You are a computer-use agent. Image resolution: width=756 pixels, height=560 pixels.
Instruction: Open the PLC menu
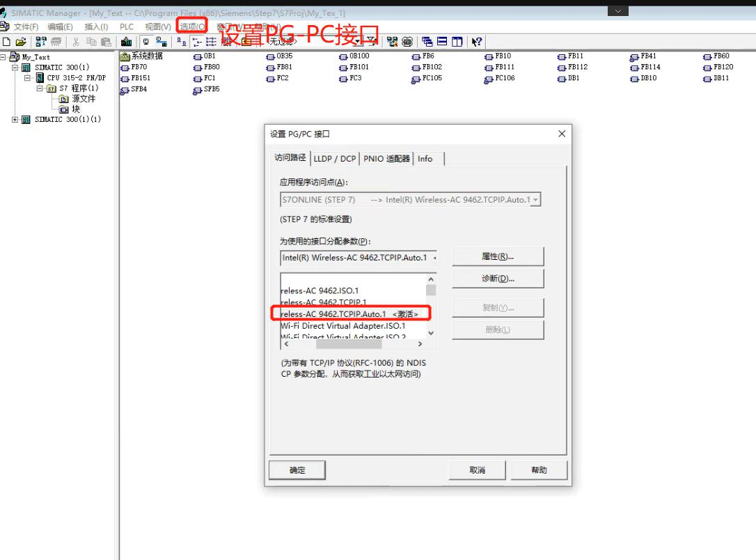(127, 26)
